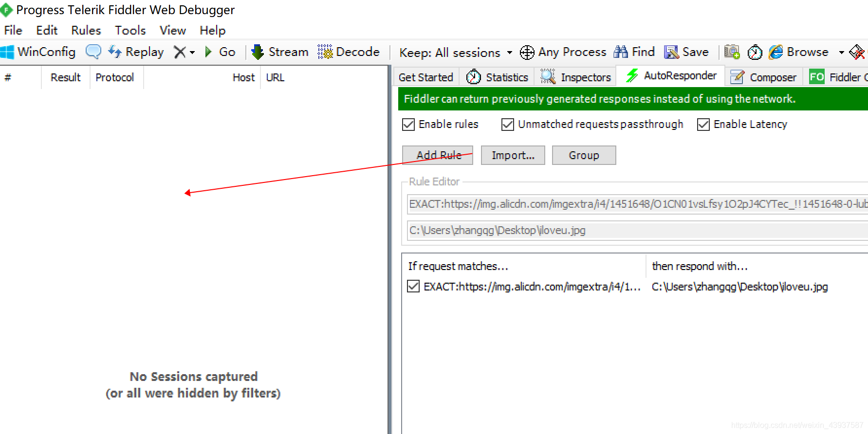Image resolution: width=868 pixels, height=434 pixels.
Task: Toggle Unmatched requests passthrough checkbox
Action: point(508,125)
